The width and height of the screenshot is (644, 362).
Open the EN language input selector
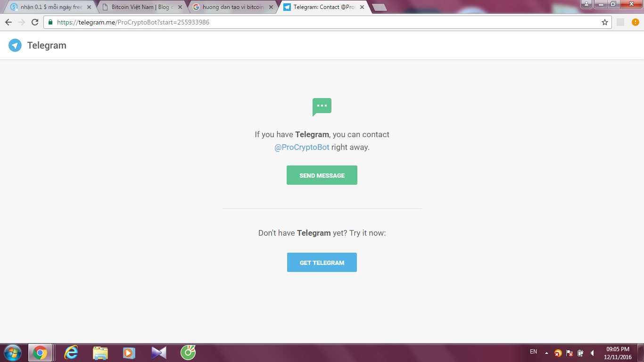[x=533, y=352]
